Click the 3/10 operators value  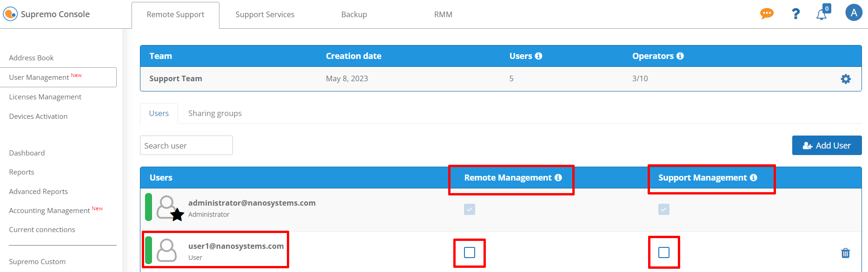(640, 78)
